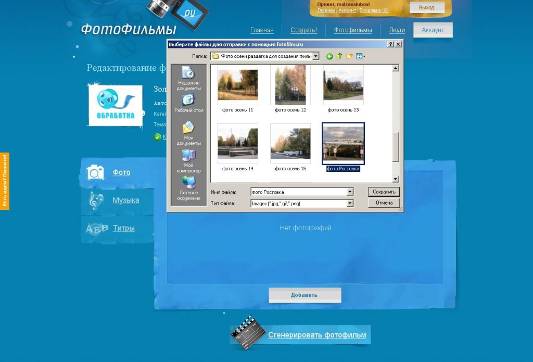Click the file list vertical scrollbar thumb

click(x=395, y=146)
